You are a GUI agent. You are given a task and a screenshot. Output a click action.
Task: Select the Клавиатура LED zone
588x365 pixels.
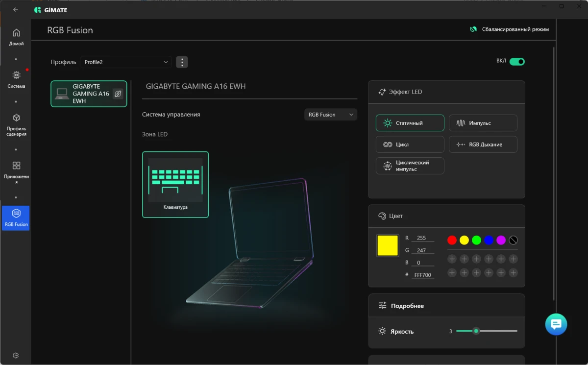point(175,184)
